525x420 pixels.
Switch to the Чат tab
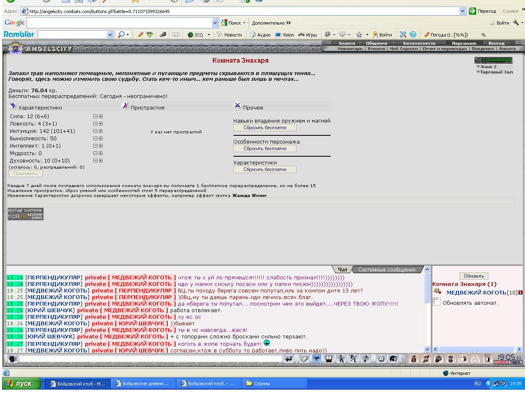pos(342,269)
